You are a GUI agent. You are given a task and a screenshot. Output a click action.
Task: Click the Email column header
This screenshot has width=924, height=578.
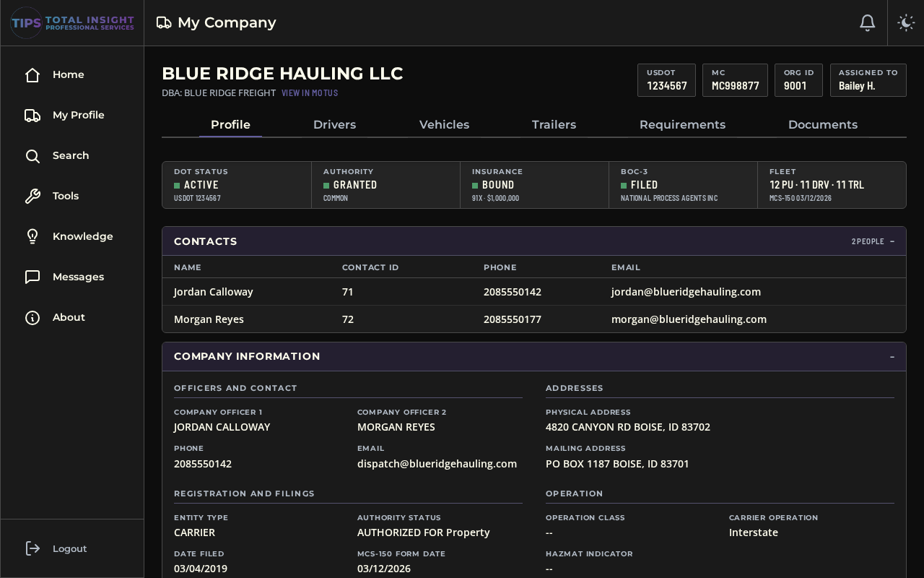(x=626, y=267)
